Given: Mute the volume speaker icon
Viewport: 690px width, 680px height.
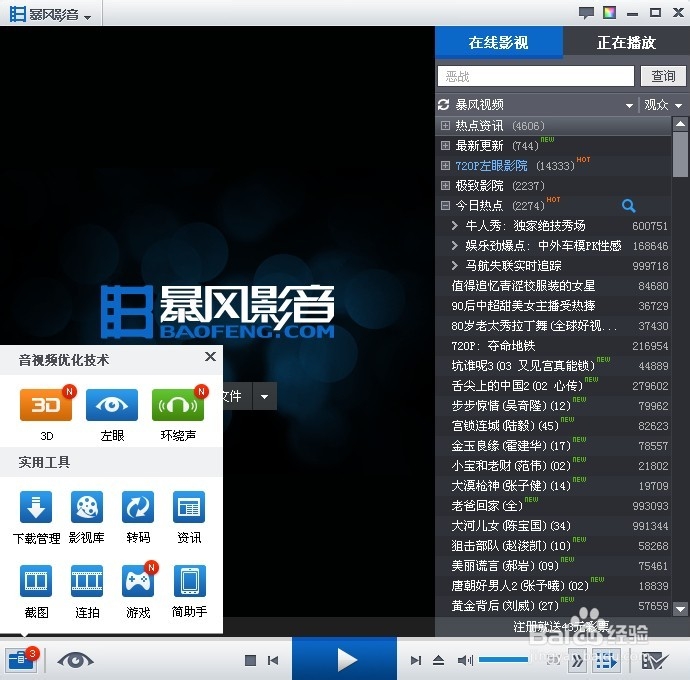Looking at the screenshot, I should (x=465, y=660).
